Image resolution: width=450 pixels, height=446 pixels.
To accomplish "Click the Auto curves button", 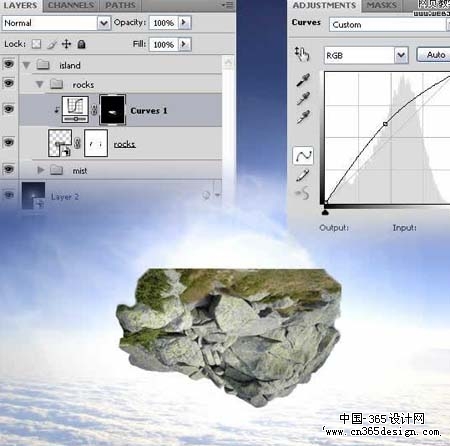I will [x=434, y=55].
